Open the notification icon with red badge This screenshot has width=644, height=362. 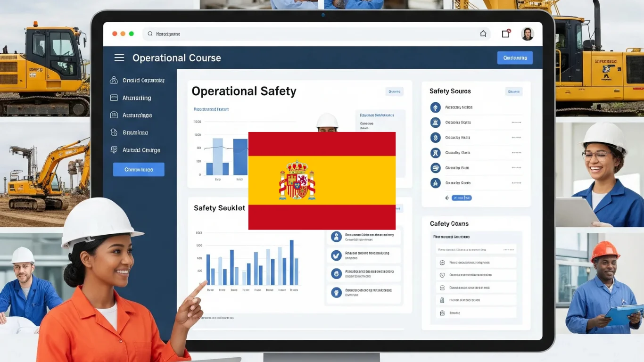pos(506,33)
